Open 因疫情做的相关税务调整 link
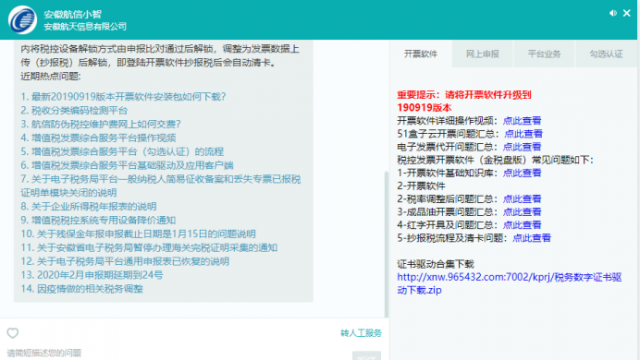 (82, 289)
